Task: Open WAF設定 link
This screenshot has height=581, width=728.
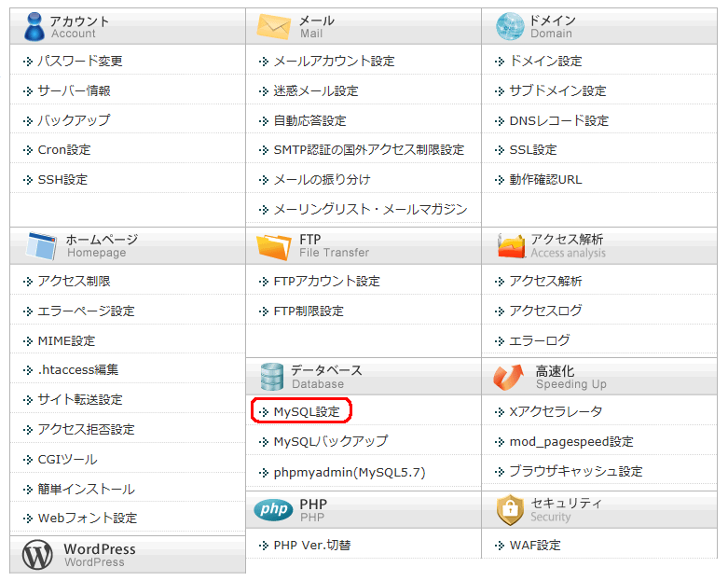Action: [x=535, y=545]
